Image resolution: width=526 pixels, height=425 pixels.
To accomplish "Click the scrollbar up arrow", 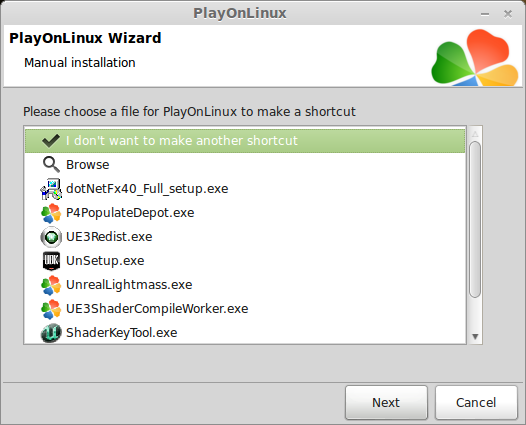I will (475, 134).
